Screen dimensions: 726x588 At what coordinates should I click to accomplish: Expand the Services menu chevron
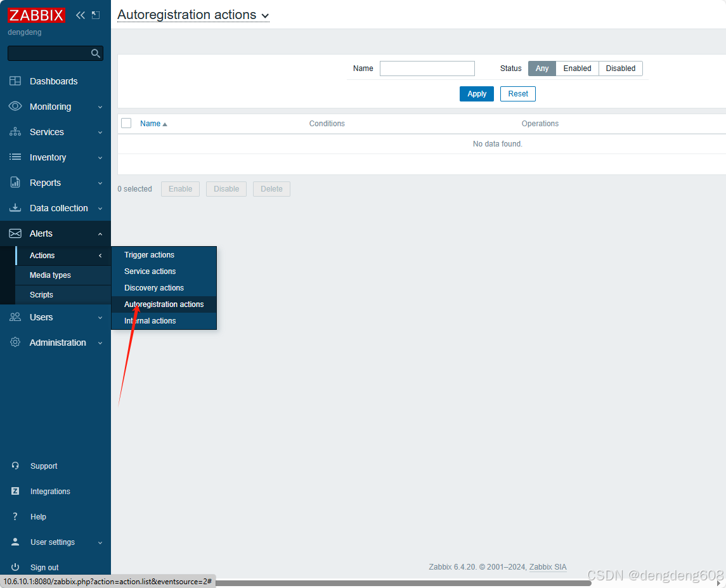[x=100, y=133]
